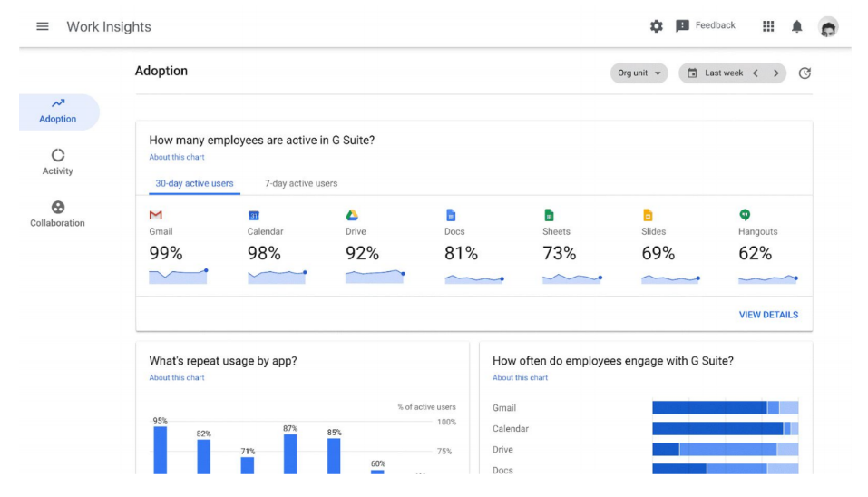Click the Gmail 99% value
The image size is (868, 497).
click(x=165, y=253)
